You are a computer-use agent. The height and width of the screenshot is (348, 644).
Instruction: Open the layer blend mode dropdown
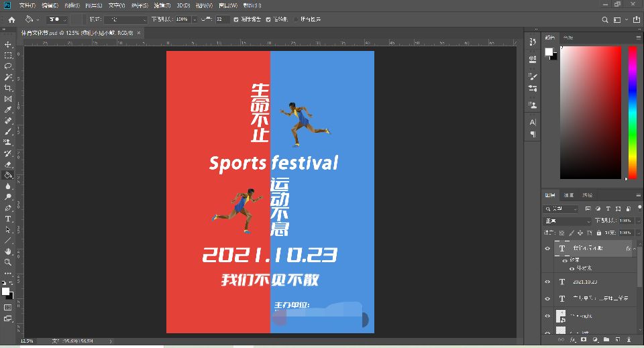567,221
